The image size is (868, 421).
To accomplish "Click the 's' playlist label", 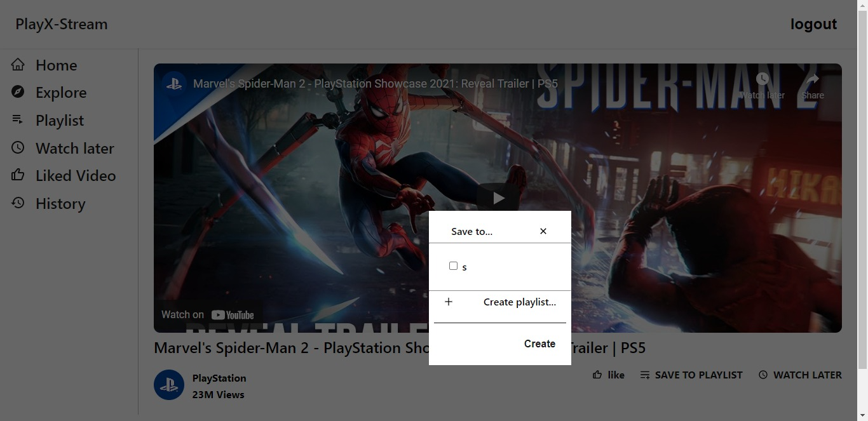I will click(x=465, y=267).
